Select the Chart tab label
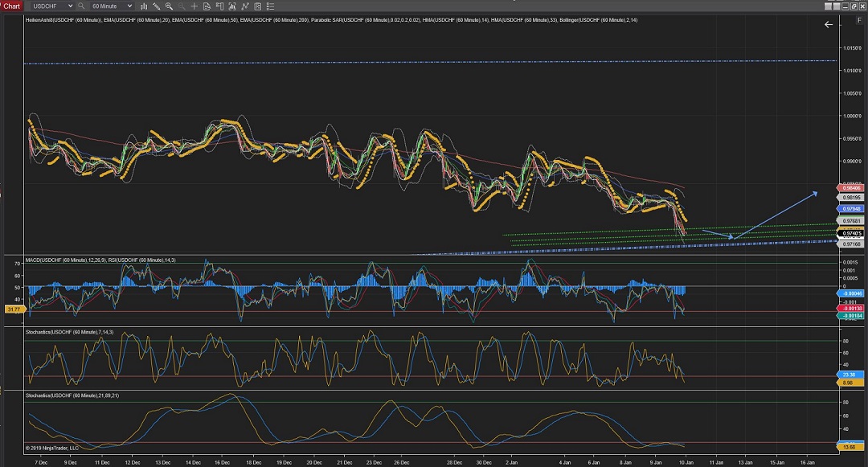This screenshot has height=467, width=868. (x=11, y=6)
